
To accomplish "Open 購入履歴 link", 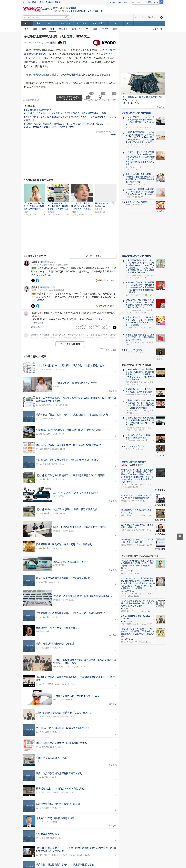I will (152, 18).
